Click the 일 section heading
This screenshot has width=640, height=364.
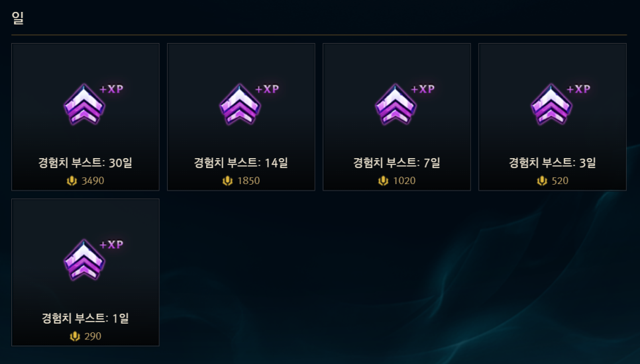click(17, 17)
